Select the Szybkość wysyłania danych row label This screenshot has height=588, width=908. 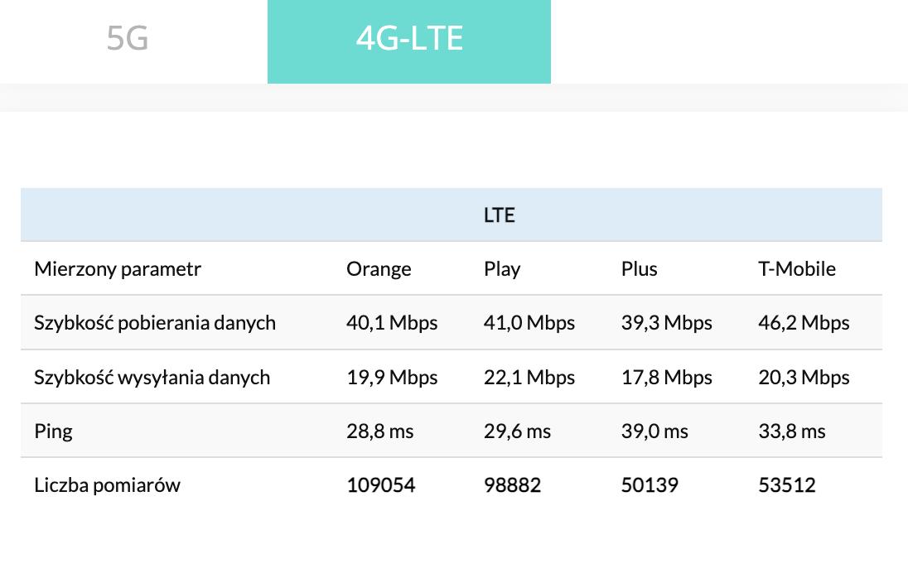coord(152,378)
